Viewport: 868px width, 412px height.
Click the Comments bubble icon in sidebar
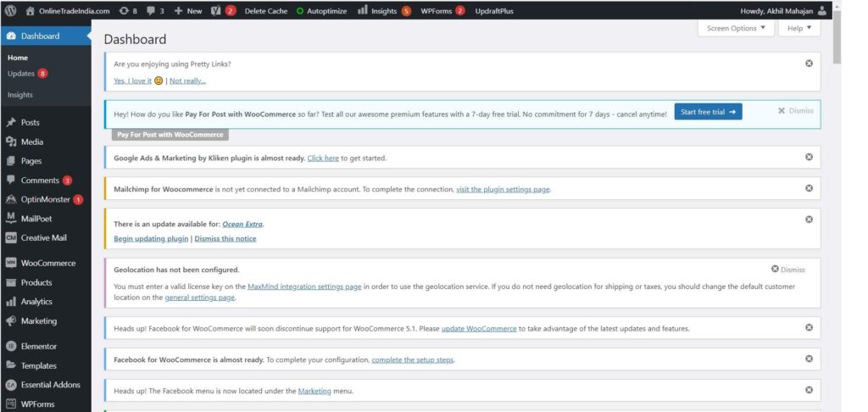click(11, 180)
